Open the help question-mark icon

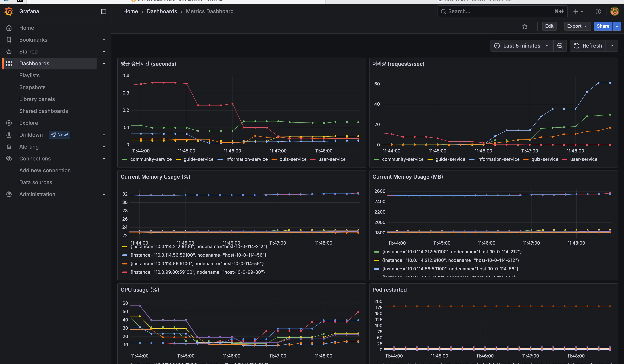tap(598, 11)
